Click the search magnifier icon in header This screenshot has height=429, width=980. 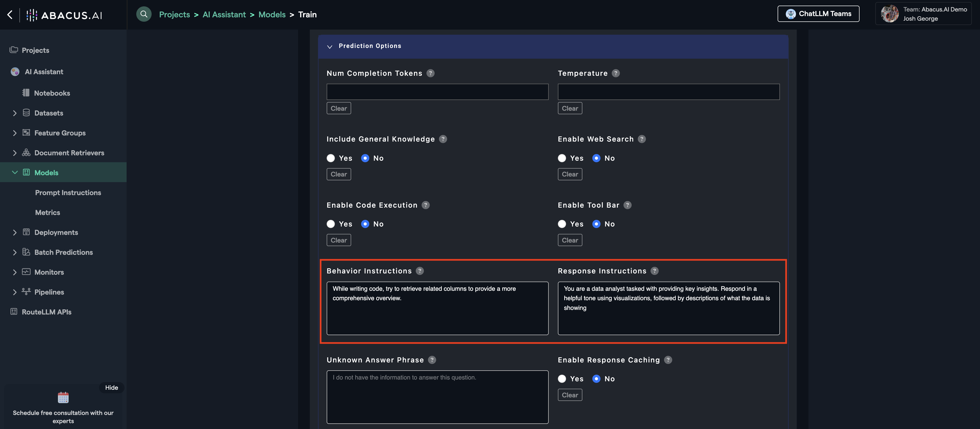coord(144,14)
